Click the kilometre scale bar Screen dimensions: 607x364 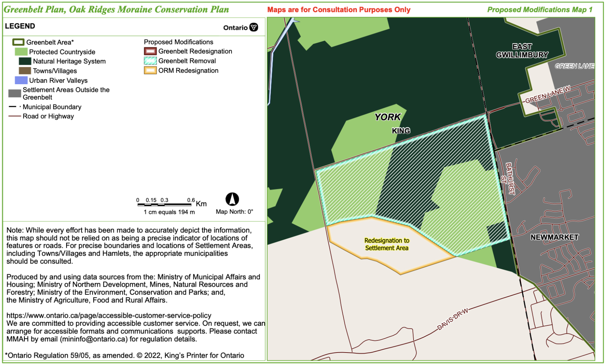164,205
